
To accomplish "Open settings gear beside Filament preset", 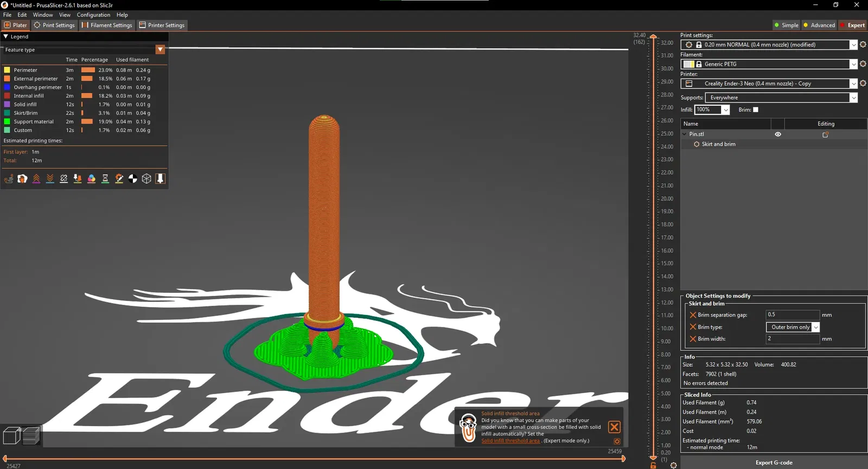I will (x=863, y=64).
